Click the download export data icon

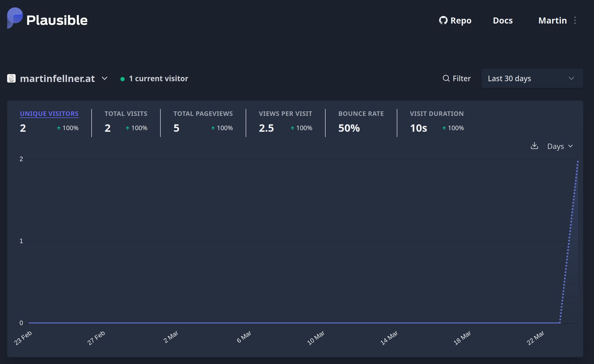(534, 146)
